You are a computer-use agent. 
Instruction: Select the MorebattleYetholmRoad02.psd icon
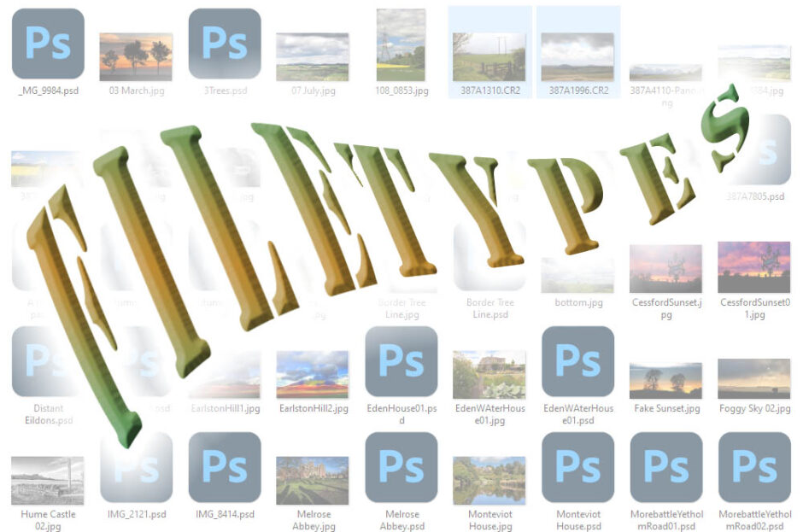(x=754, y=467)
